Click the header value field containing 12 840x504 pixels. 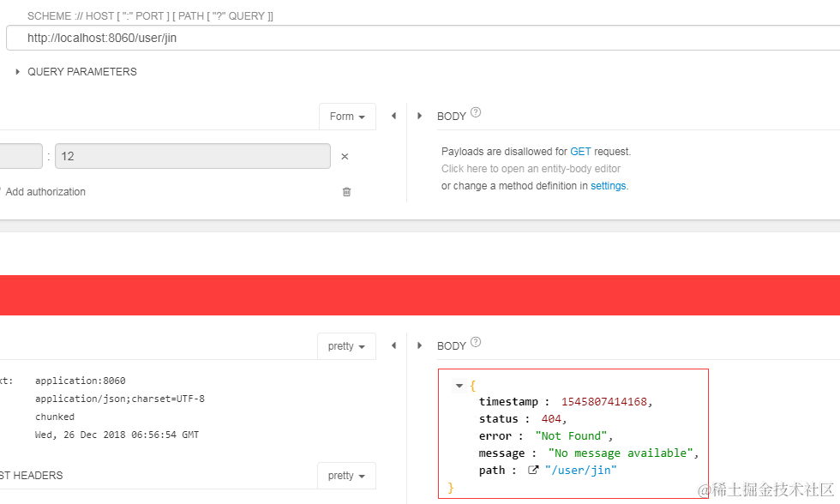(192, 156)
